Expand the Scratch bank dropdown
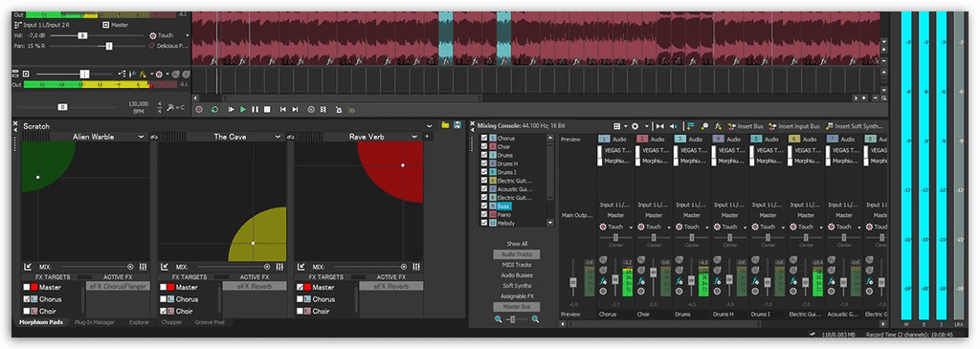Viewport: 980px width, 349px height. tap(431, 126)
